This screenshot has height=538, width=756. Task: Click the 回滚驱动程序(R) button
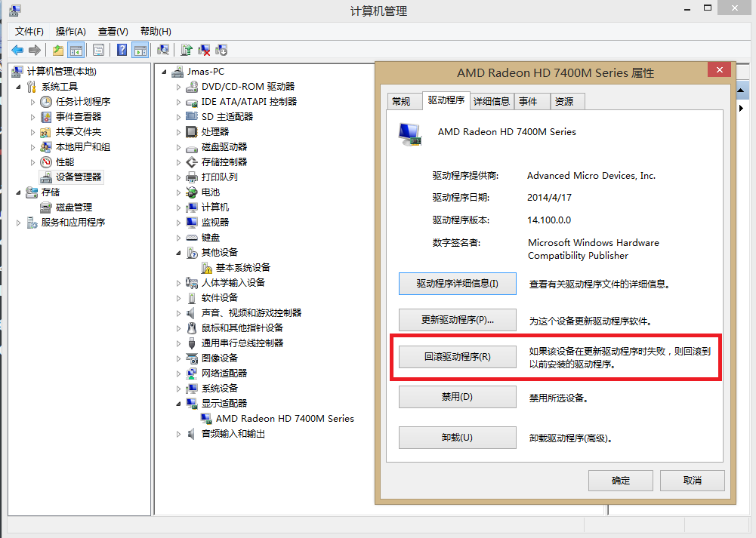point(457,357)
